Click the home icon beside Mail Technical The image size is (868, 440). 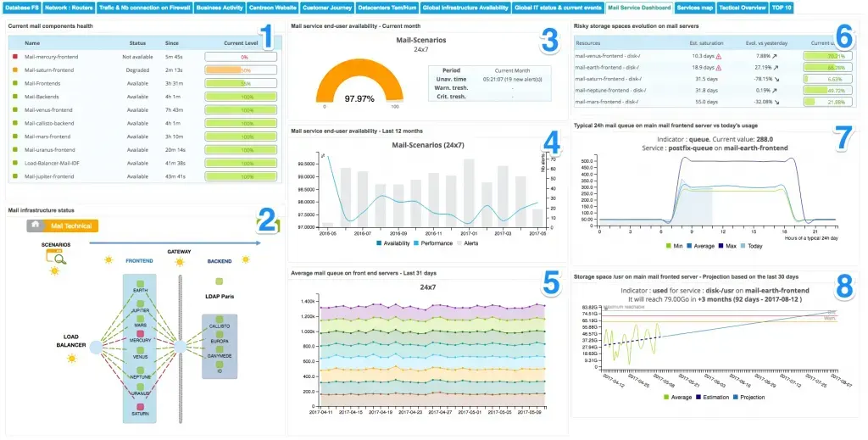(35, 226)
